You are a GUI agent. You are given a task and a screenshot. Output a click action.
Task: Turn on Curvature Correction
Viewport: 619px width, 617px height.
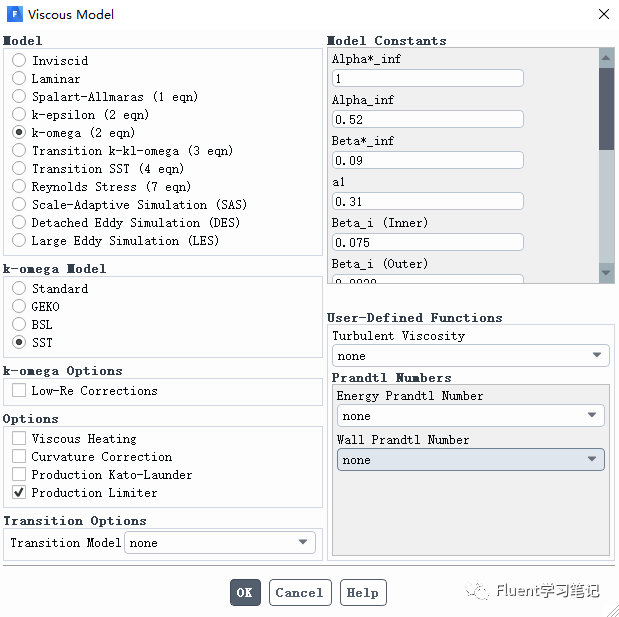coord(19,457)
